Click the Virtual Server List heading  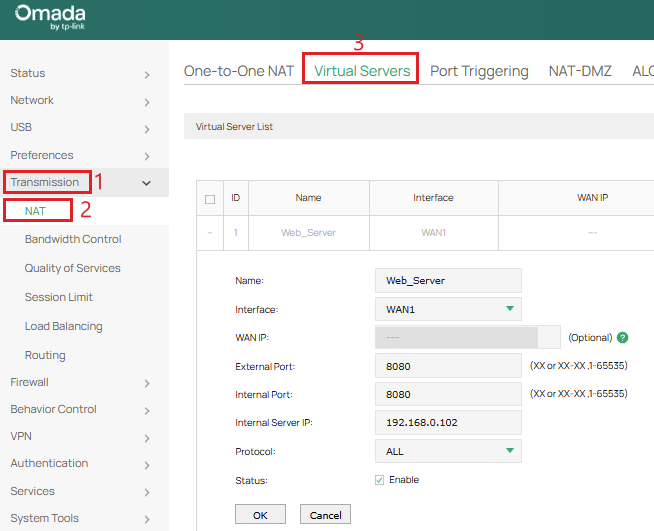point(234,126)
